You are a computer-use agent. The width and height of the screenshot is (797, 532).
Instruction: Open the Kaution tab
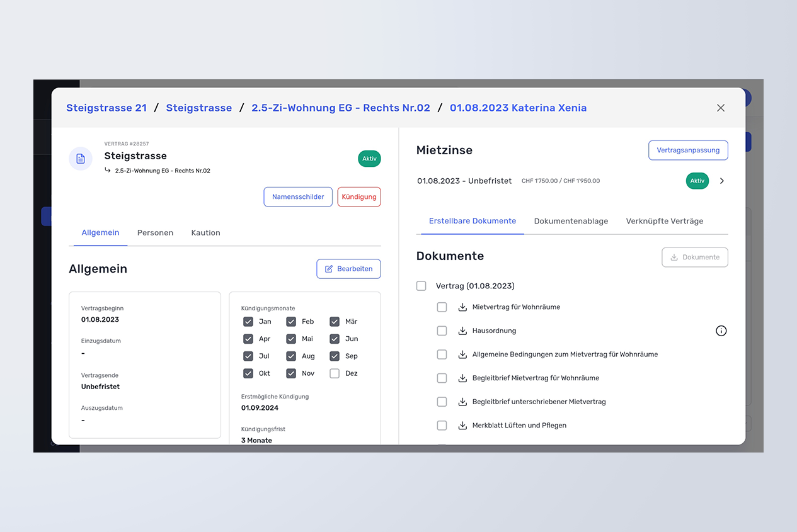pyautogui.click(x=205, y=233)
